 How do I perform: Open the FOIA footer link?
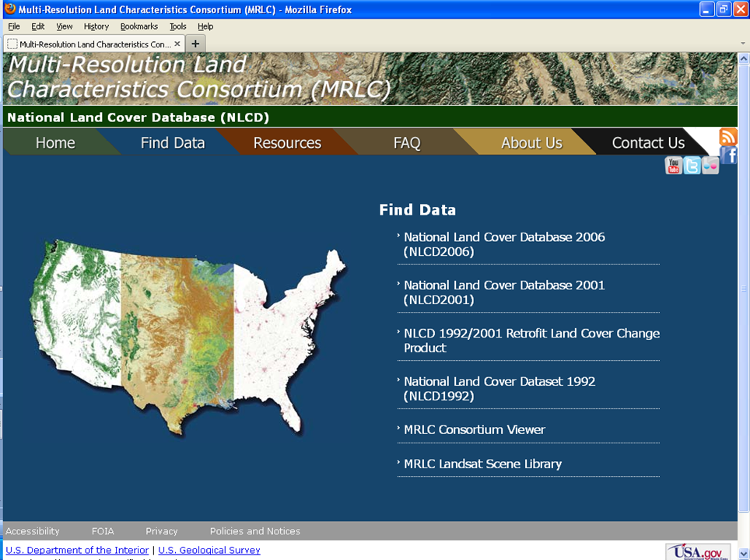click(103, 531)
